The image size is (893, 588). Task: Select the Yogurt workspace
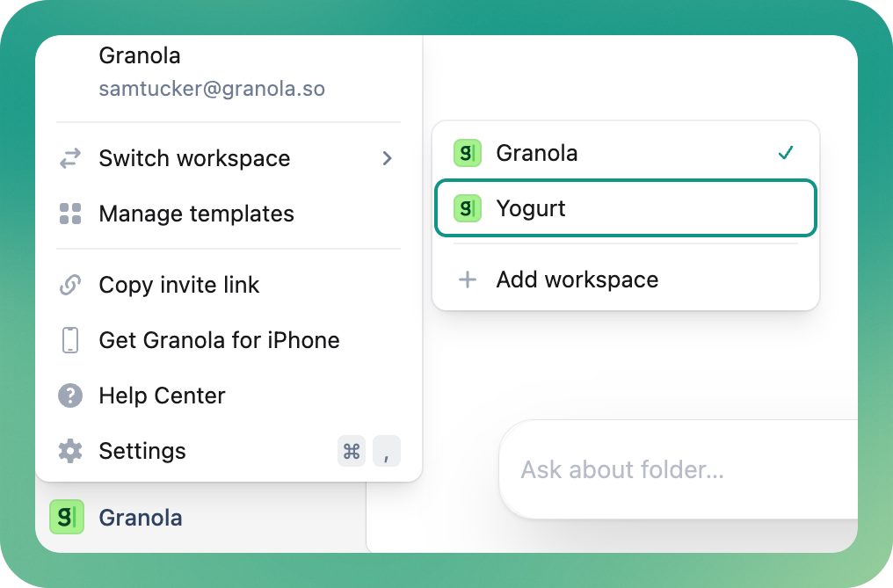click(625, 208)
